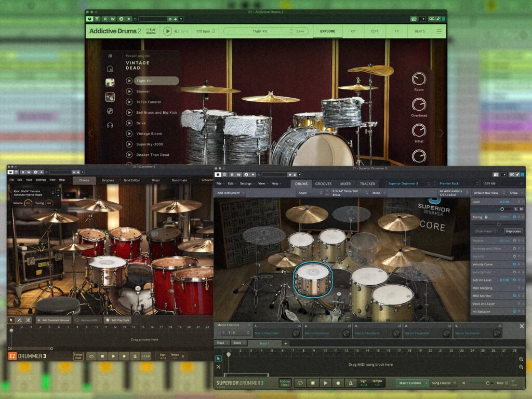Zoom in on Superior Drummer timeline
Screen dimensions: 532x399
(x=521, y=359)
